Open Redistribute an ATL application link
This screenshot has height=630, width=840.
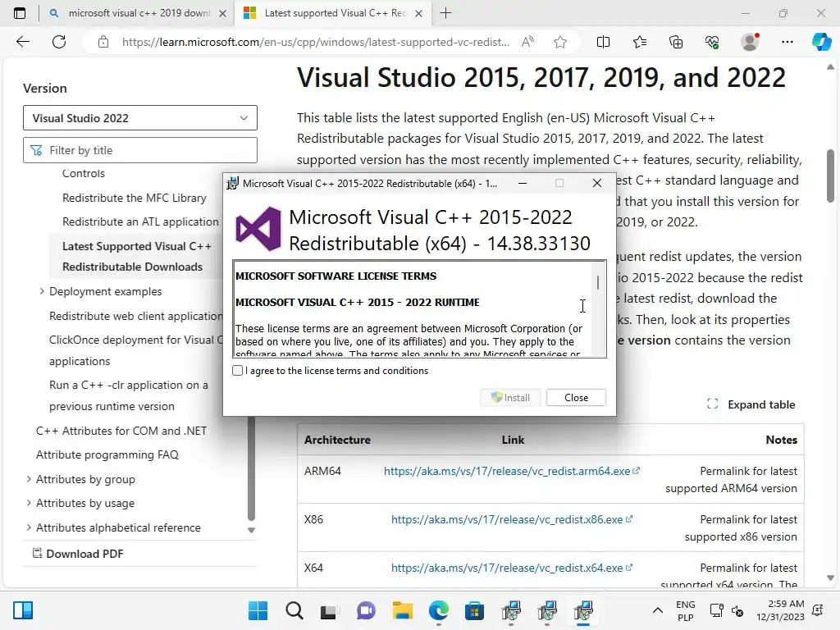(x=140, y=221)
